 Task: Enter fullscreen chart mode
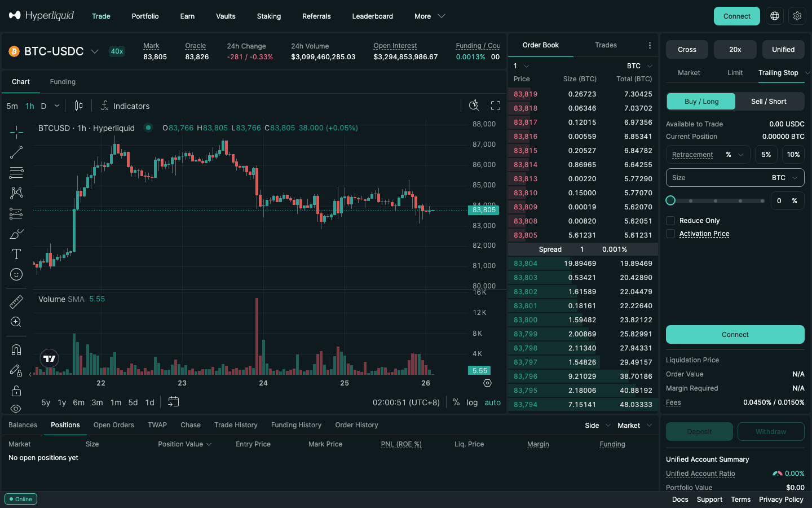click(x=496, y=106)
